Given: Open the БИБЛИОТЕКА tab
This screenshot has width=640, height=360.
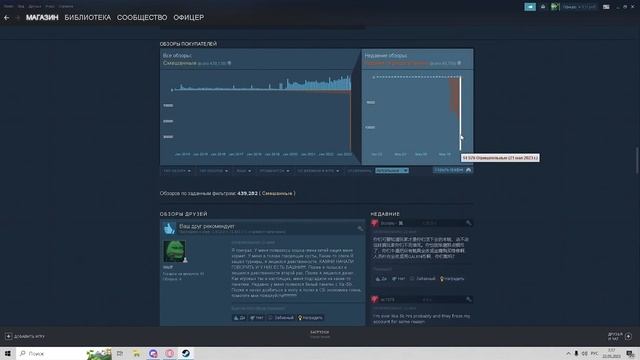Looking at the screenshot, I should coord(88,18).
